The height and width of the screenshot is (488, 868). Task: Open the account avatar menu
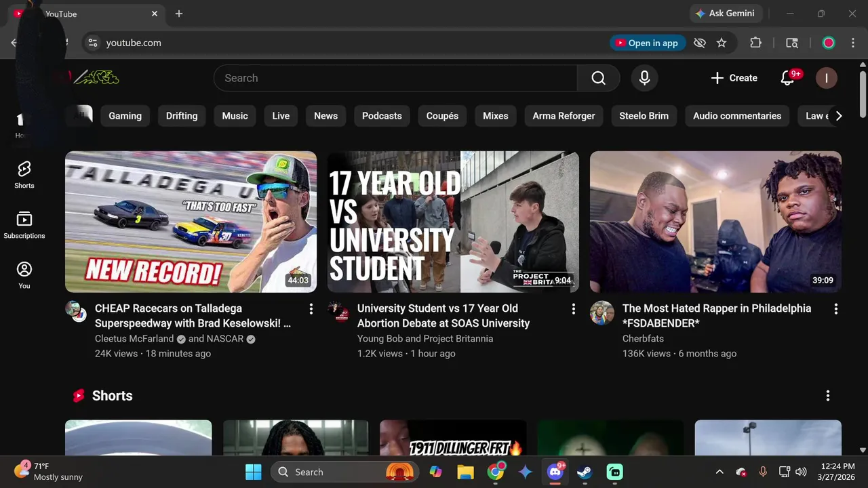point(826,78)
